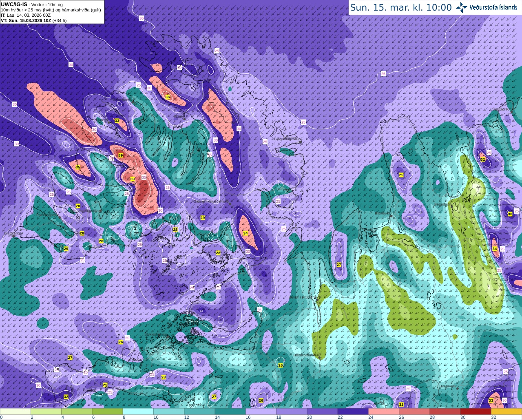The image size is (522, 420).
Task: Click the gust value 29 north of Blönduós
Action: 401,175
